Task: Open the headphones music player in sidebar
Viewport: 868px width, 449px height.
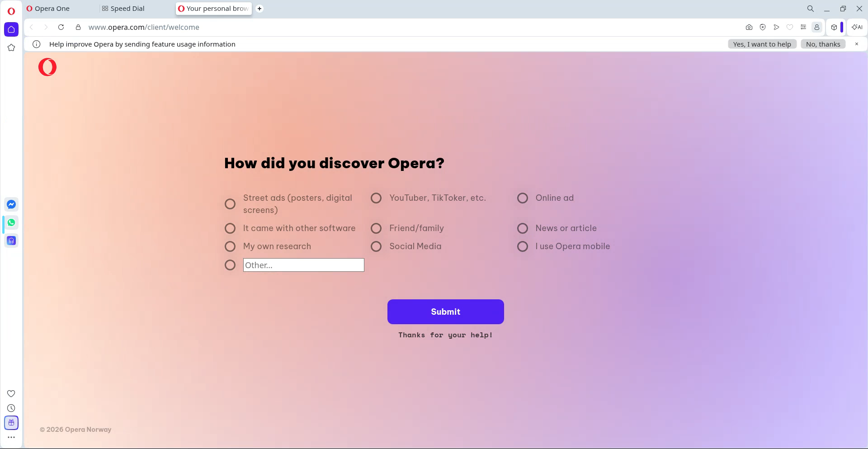Action: [x=11, y=241]
